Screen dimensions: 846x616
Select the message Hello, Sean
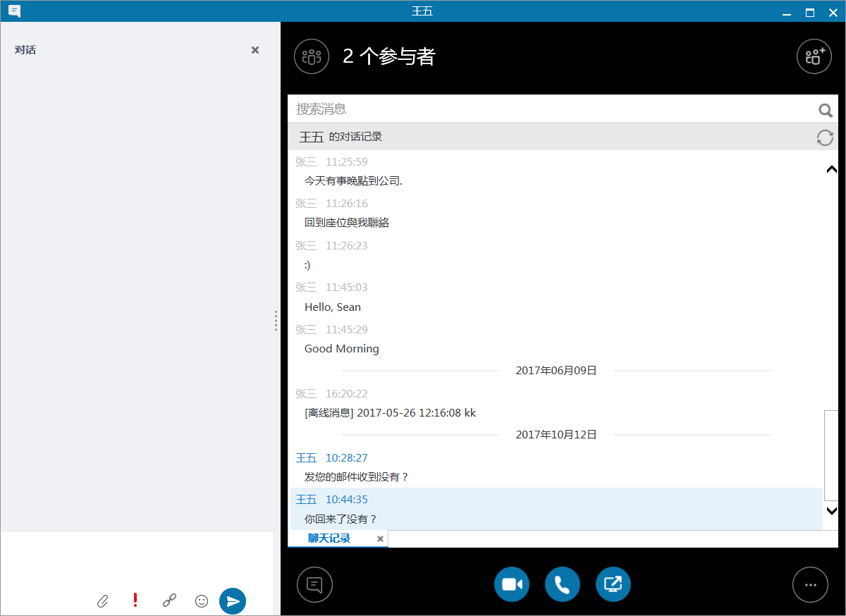click(x=333, y=307)
